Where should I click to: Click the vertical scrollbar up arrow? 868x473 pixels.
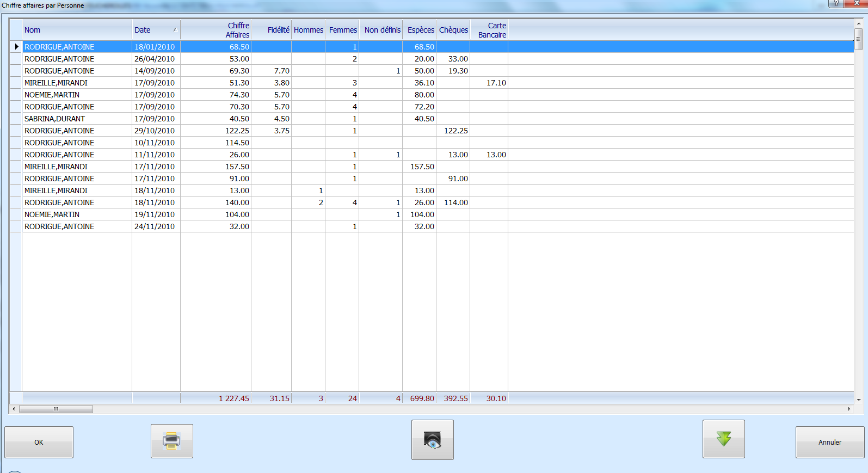(859, 23)
